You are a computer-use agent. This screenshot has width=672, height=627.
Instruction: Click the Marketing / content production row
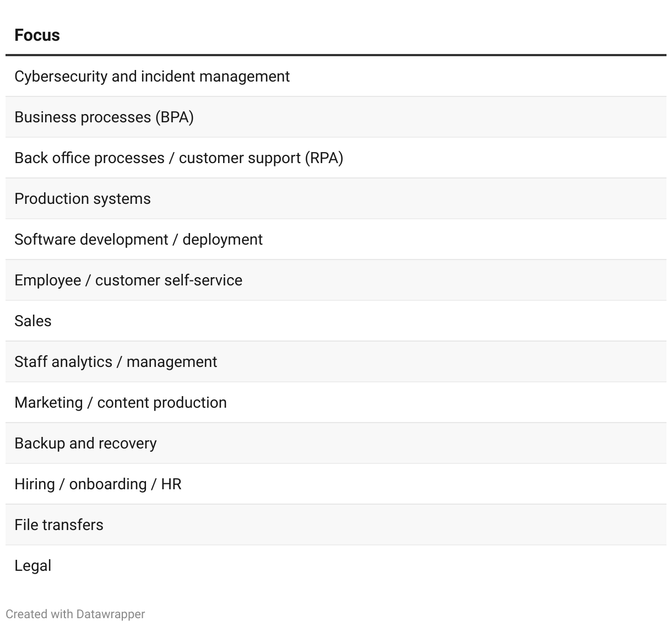pos(121,403)
